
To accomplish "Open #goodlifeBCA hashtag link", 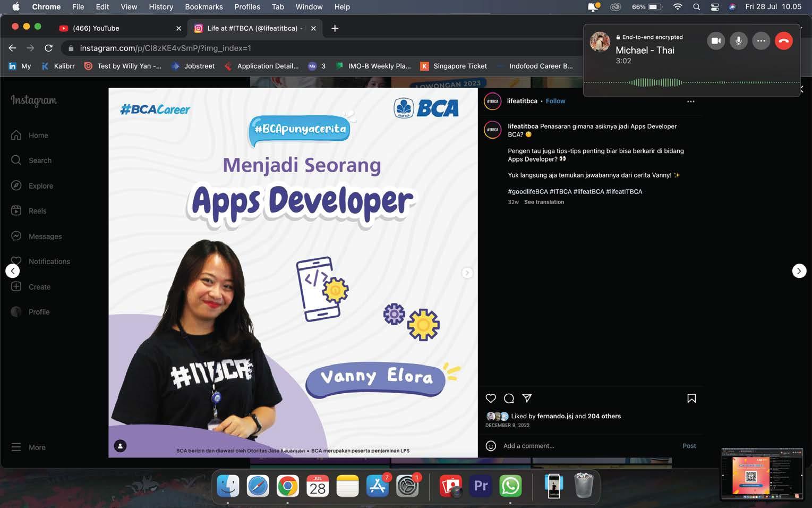I will coord(527,191).
